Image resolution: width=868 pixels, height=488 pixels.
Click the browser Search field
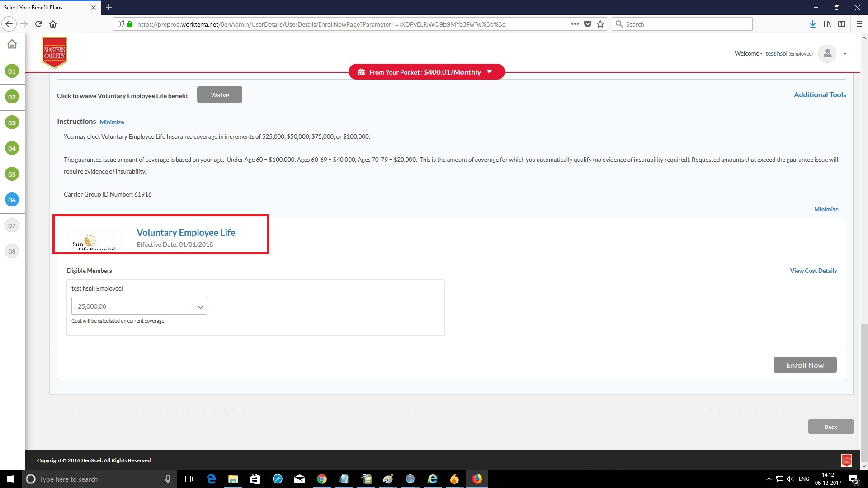click(682, 24)
